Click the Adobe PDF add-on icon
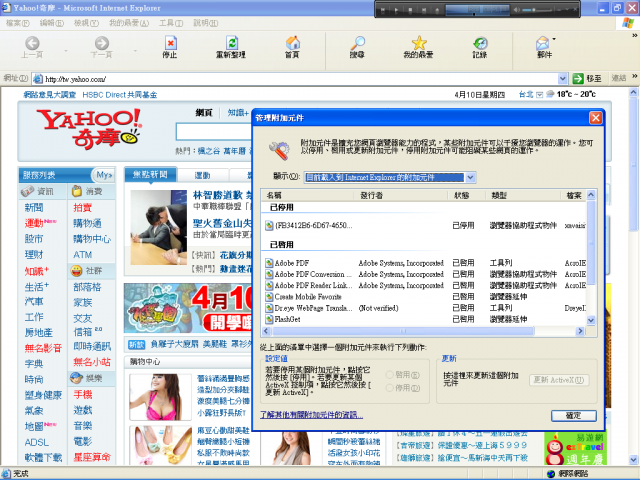 click(x=269, y=263)
